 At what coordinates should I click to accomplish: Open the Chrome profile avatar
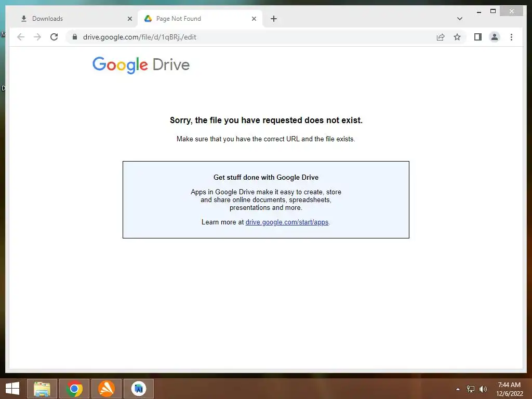[495, 37]
